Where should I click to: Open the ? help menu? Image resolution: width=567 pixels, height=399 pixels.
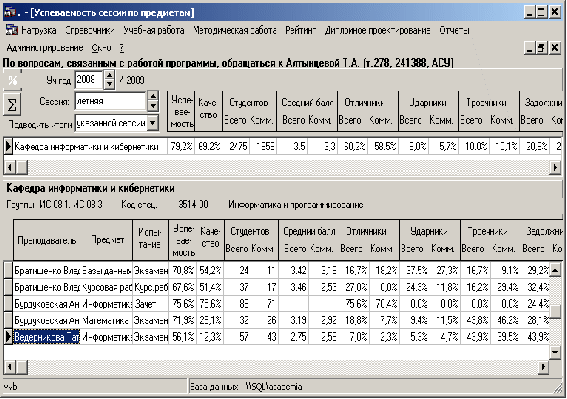(122, 48)
